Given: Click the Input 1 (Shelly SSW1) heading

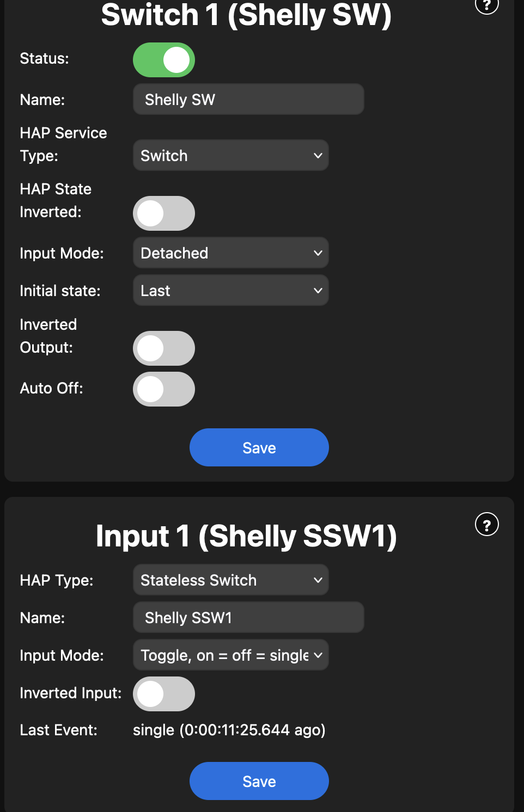Looking at the screenshot, I should click(x=246, y=536).
